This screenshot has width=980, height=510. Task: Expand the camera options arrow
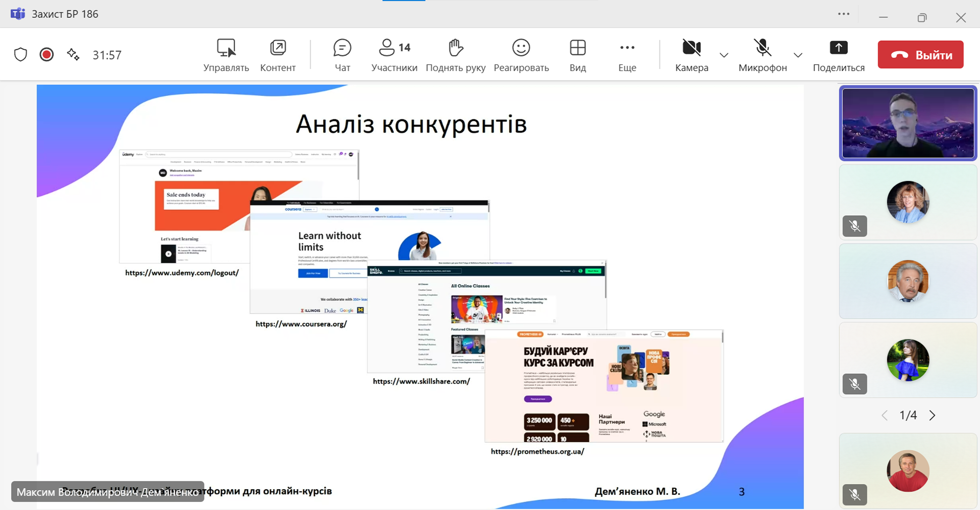724,55
